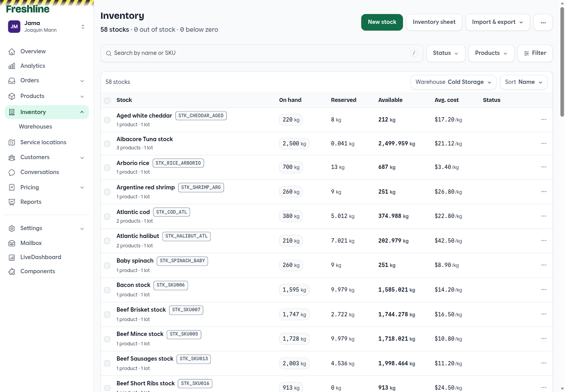Expand the Customers menu chevron

(82, 158)
